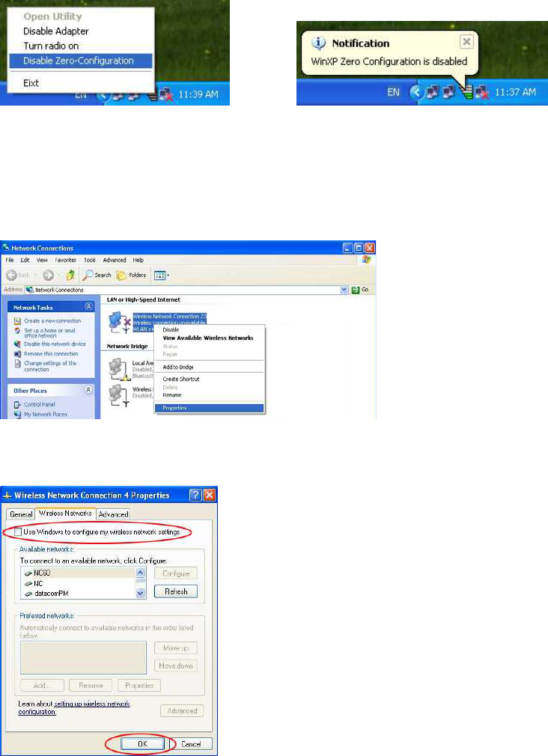Open Search in Network Connections toolbar
The width and height of the screenshot is (548, 756).
[97, 275]
